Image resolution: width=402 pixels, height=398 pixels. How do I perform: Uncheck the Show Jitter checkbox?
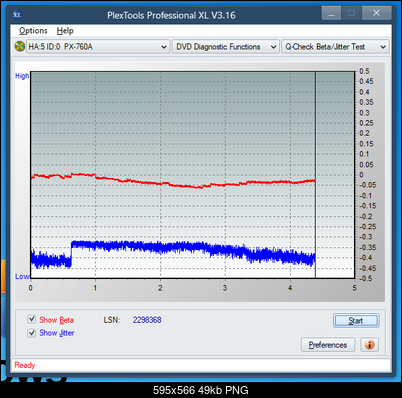[32, 333]
